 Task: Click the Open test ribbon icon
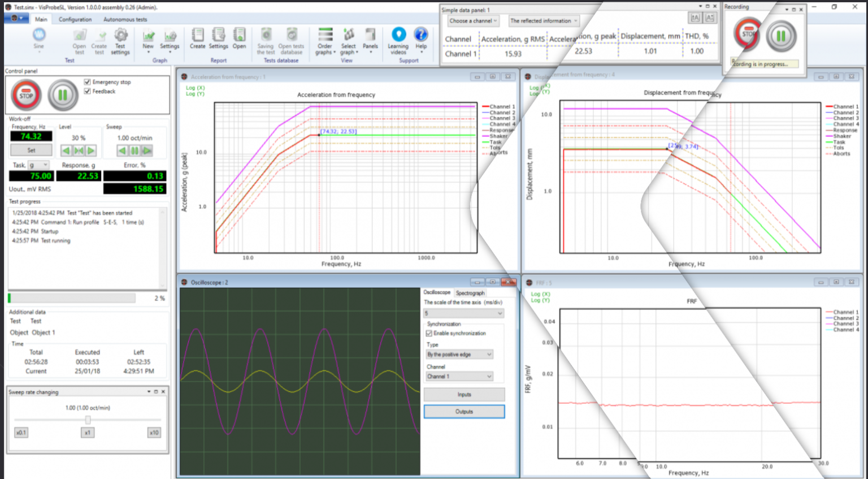pos(79,42)
